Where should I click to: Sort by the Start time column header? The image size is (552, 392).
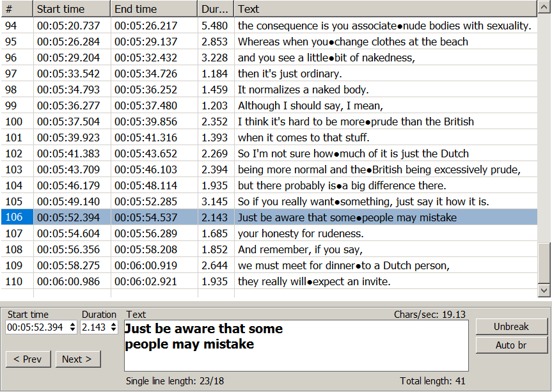pyautogui.click(x=71, y=8)
